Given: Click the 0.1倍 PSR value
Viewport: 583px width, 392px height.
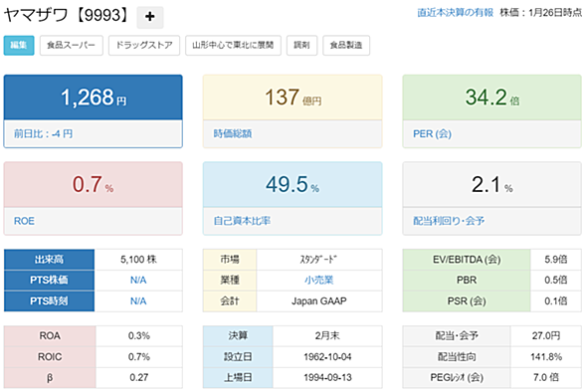Looking at the screenshot, I should click(x=556, y=300).
